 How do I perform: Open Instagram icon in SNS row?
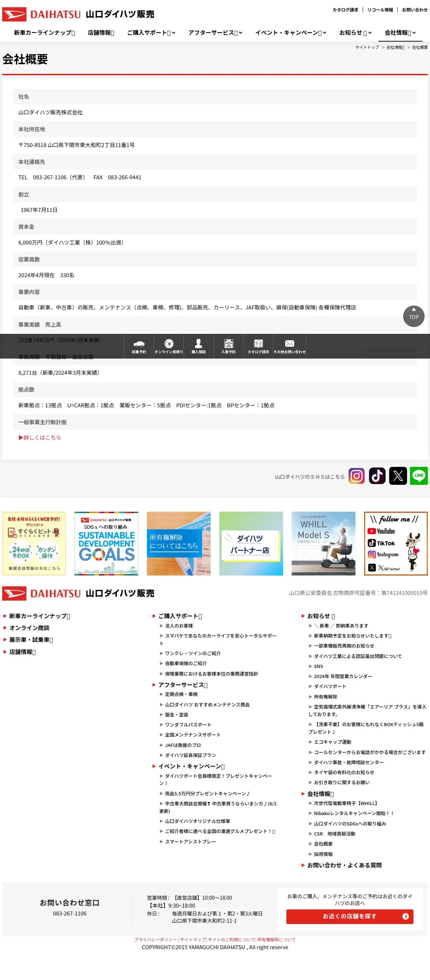[x=357, y=475]
